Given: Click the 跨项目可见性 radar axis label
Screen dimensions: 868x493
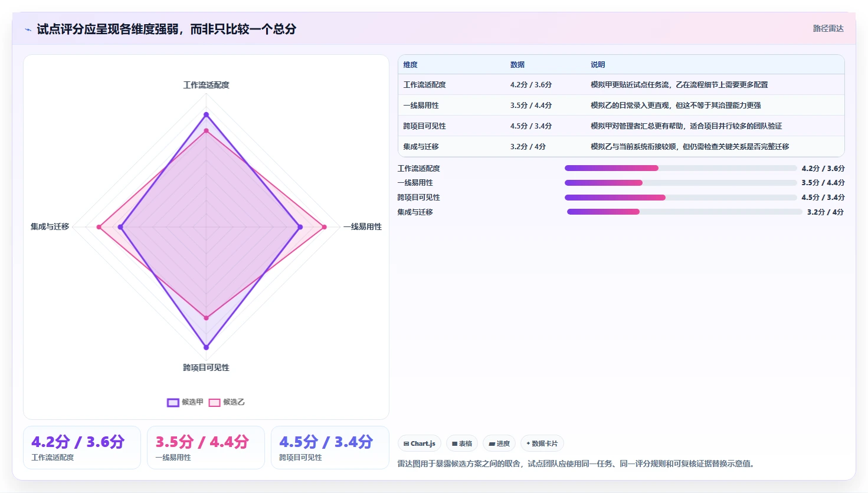Looking at the screenshot, I should coord(206,367).
